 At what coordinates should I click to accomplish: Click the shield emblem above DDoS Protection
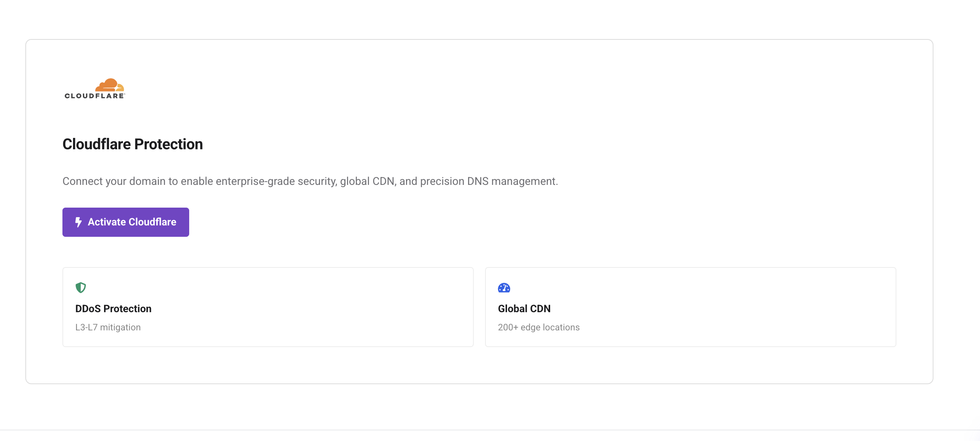point(81,288)
